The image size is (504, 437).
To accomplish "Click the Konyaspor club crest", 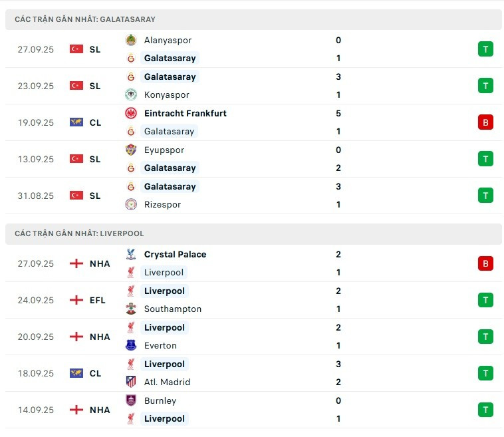I will (131, 94).
